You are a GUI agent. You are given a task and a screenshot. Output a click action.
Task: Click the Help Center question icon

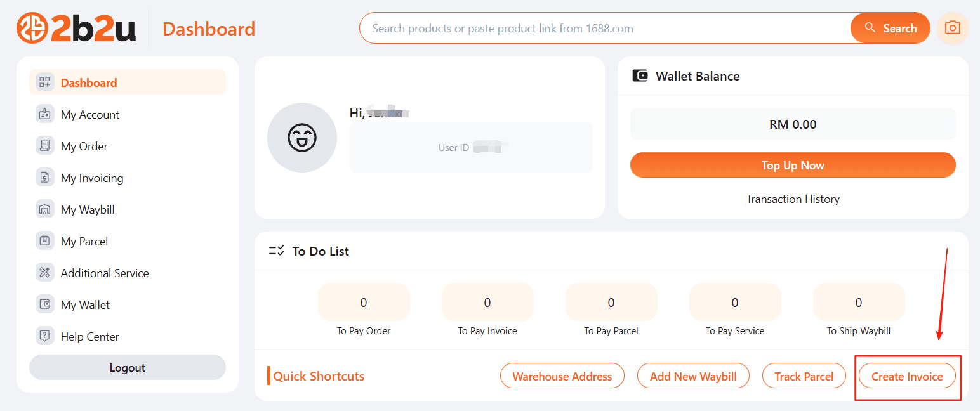[x=44, y=336]
